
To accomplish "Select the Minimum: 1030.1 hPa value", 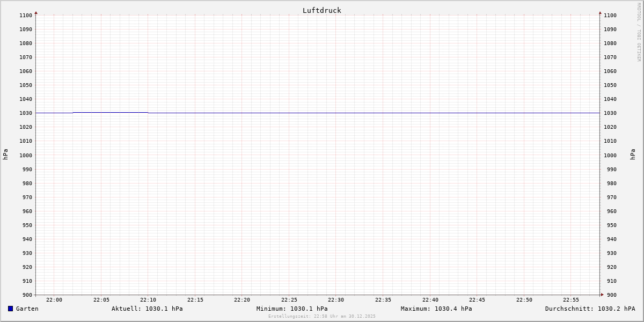I will (x=292, y=309).
